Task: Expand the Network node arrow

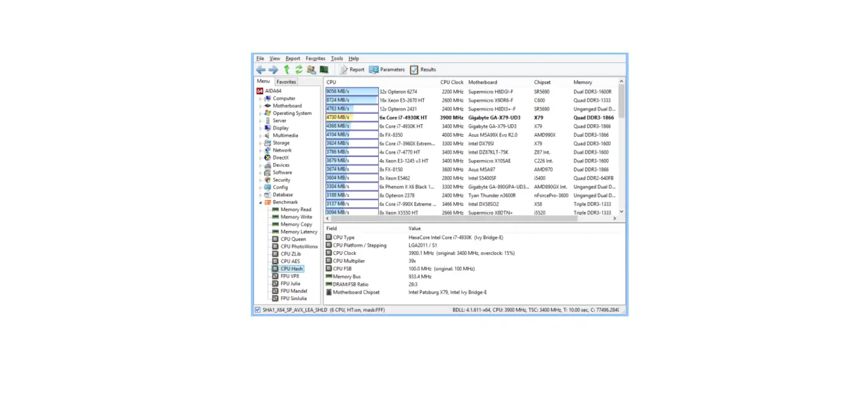Action: (261, 150)
